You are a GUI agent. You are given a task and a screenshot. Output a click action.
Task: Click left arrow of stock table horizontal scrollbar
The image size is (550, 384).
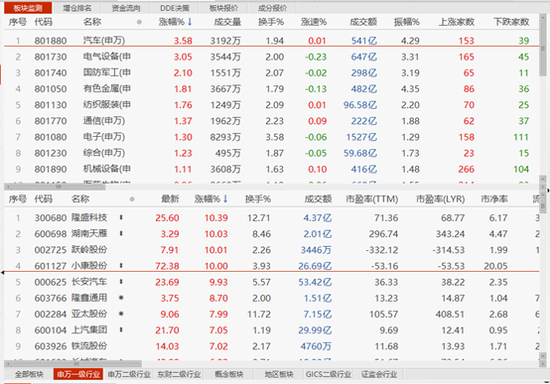[8, 364]
